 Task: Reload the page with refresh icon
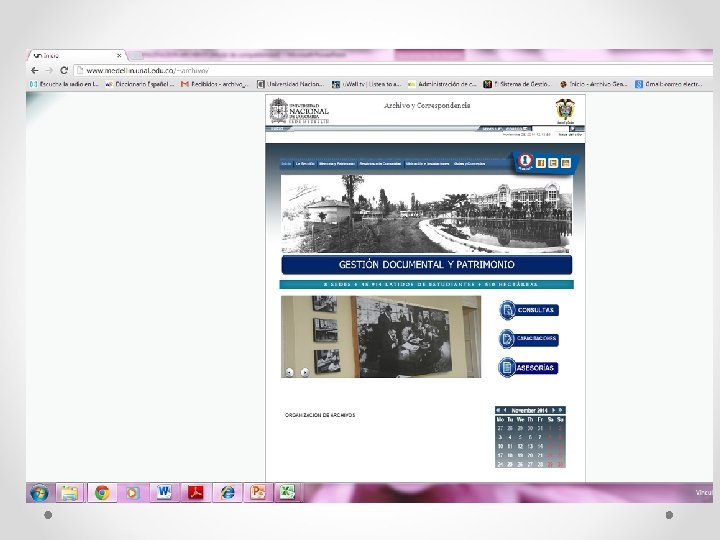64,70
